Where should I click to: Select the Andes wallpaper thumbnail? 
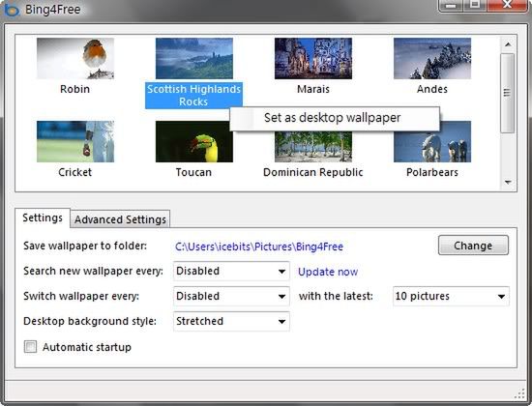click(x=432, y=58)
